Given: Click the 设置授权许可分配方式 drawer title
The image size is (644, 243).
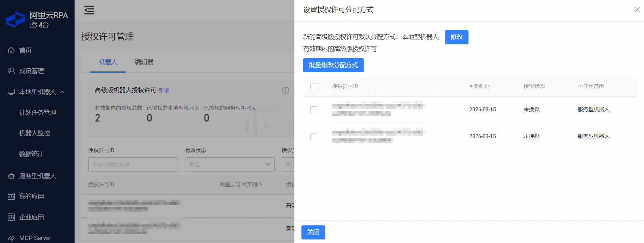Looking at the screenshot, I should pos(338,10).
